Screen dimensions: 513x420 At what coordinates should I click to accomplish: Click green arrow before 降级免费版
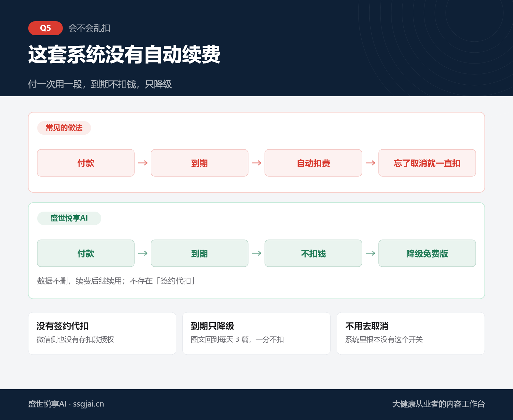pos(370,253)
